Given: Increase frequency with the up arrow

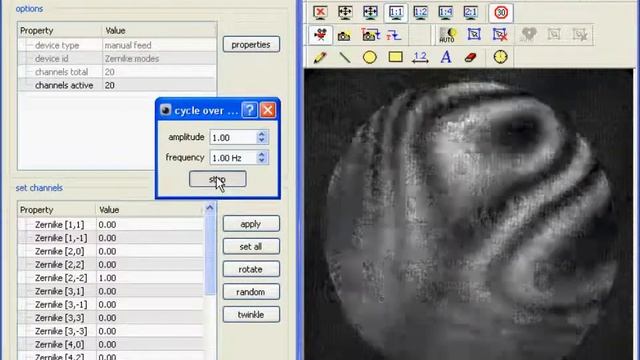Looking at the screenshot, I should 262,154.
